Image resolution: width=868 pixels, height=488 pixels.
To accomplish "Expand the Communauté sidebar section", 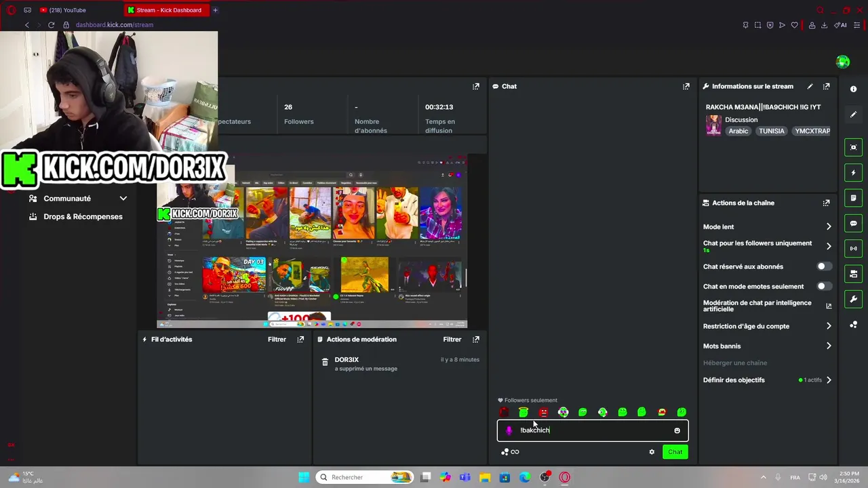I will coord(77,199).
